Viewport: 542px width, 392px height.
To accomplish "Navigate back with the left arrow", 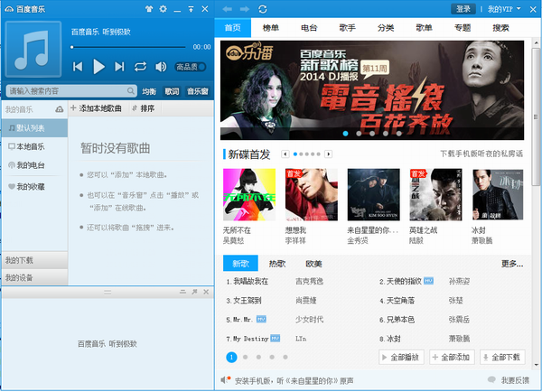I will coord(228,9).
